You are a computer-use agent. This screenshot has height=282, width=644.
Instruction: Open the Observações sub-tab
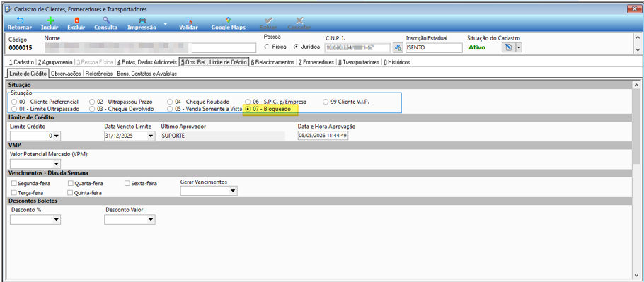[66, 74]
